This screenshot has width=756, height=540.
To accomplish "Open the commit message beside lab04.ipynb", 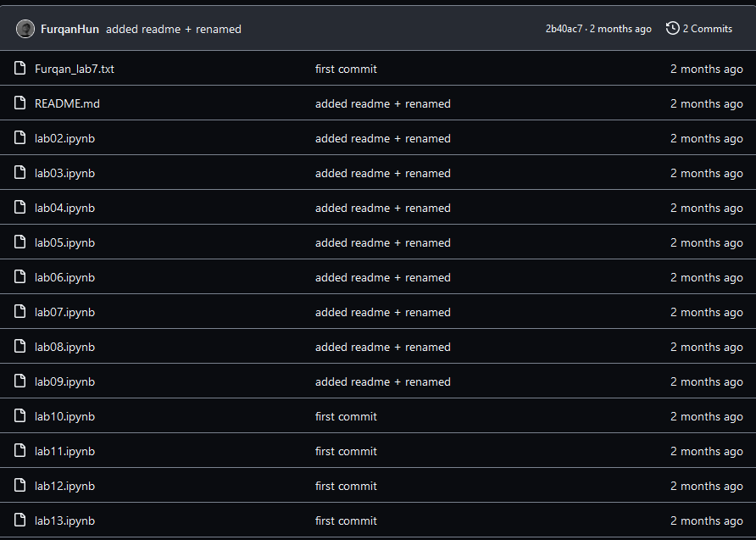I will (383, 208).
